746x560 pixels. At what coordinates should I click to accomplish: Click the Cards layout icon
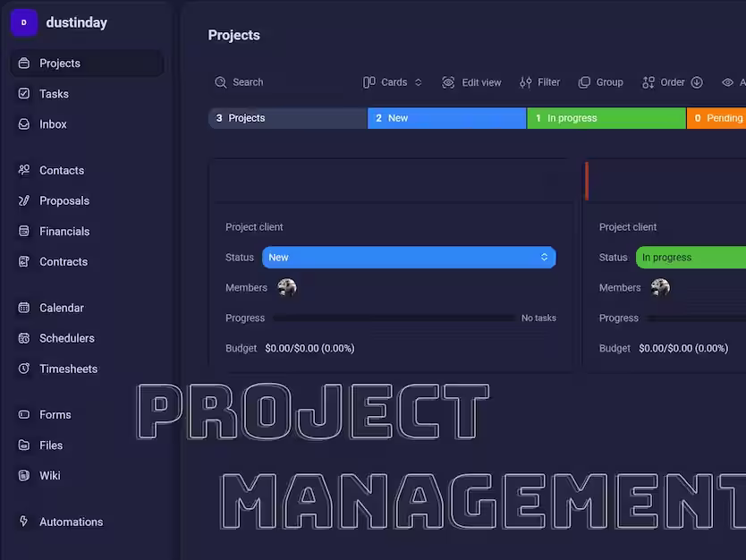369,82
